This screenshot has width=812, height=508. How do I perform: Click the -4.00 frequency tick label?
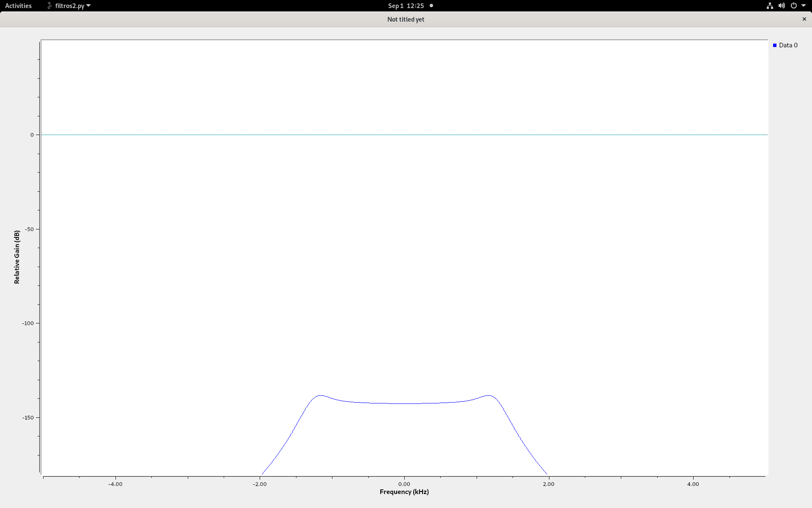[115, 484]
